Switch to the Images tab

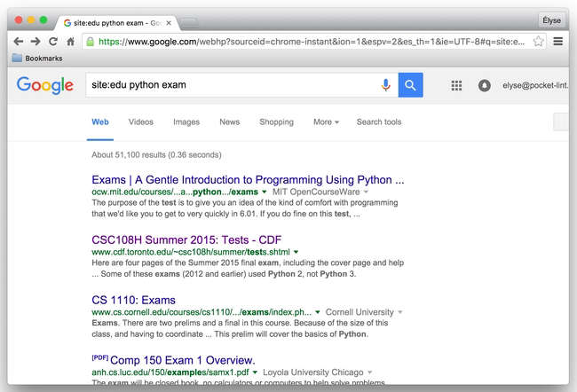pyautogui.click(x=186, y=122)
